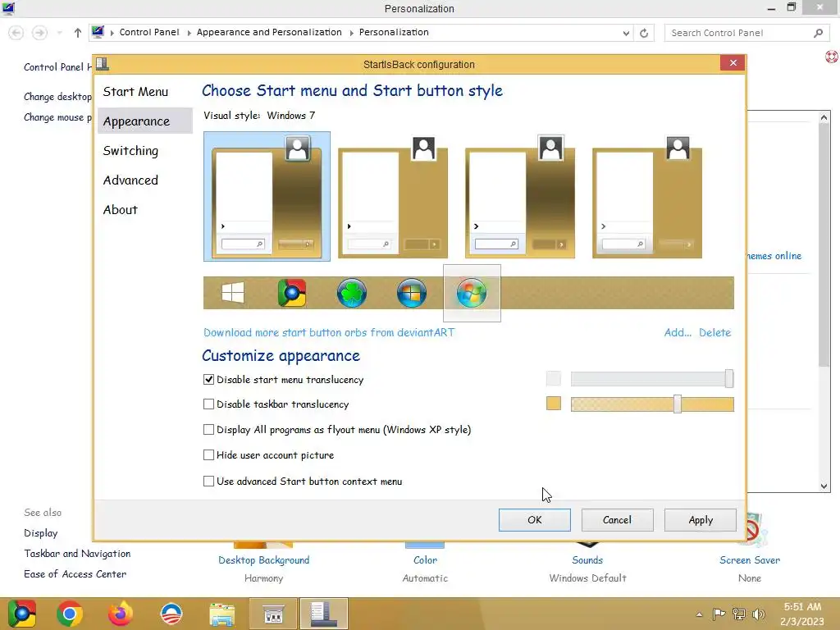Click the Delete orb link

[714, 332]
